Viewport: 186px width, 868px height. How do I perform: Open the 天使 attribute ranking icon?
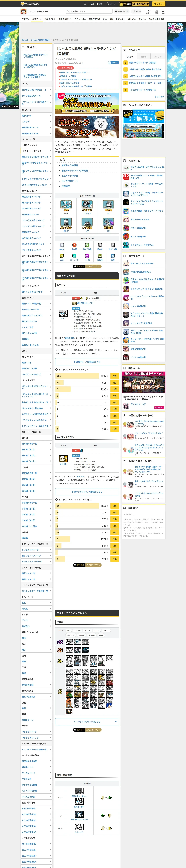[x=62, y=256]
